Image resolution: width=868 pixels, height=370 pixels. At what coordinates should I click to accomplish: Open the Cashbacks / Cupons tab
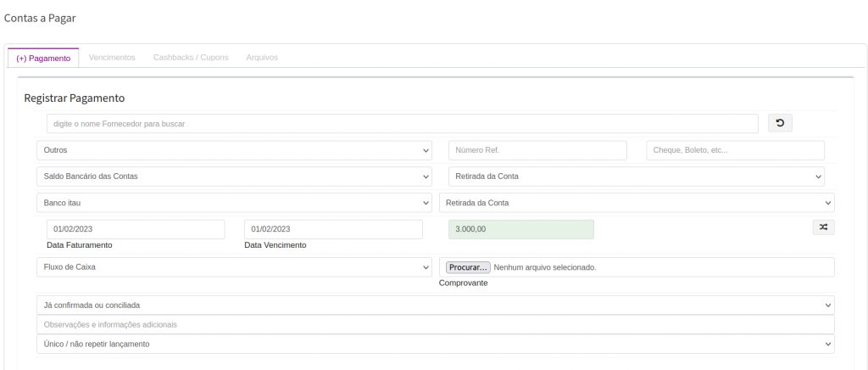[x=191, y=58]
